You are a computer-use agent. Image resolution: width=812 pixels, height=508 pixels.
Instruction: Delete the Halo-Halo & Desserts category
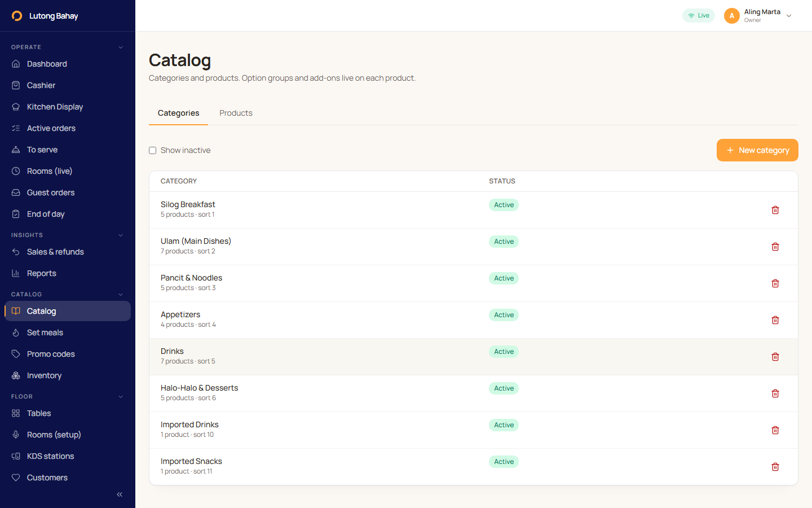click(x=775, y=393)
